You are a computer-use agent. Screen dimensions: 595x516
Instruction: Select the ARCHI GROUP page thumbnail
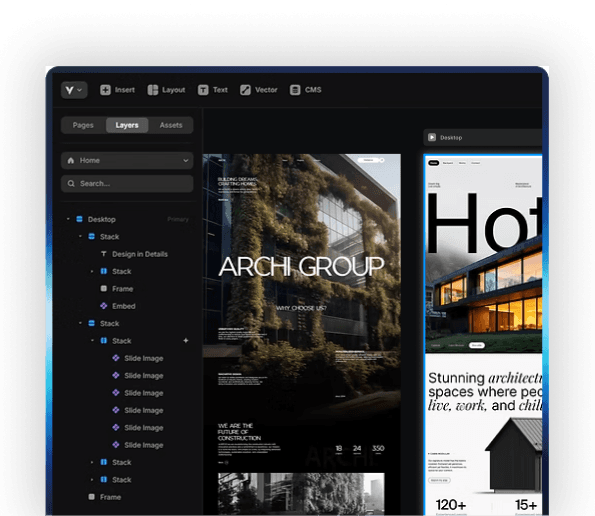[302, 334]
